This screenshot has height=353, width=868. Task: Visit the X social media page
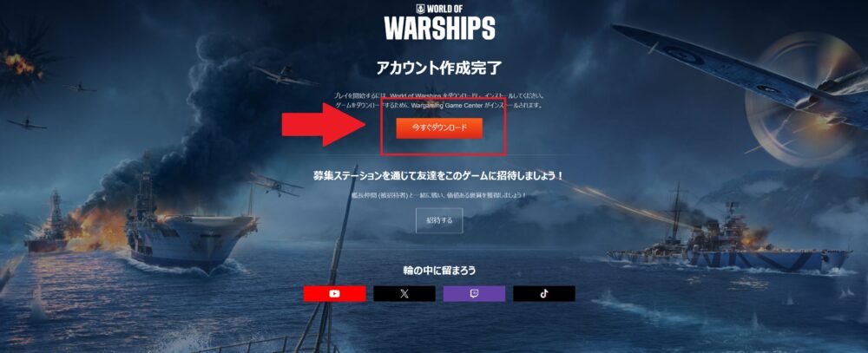pyautogui.click(x=404, y=294)
